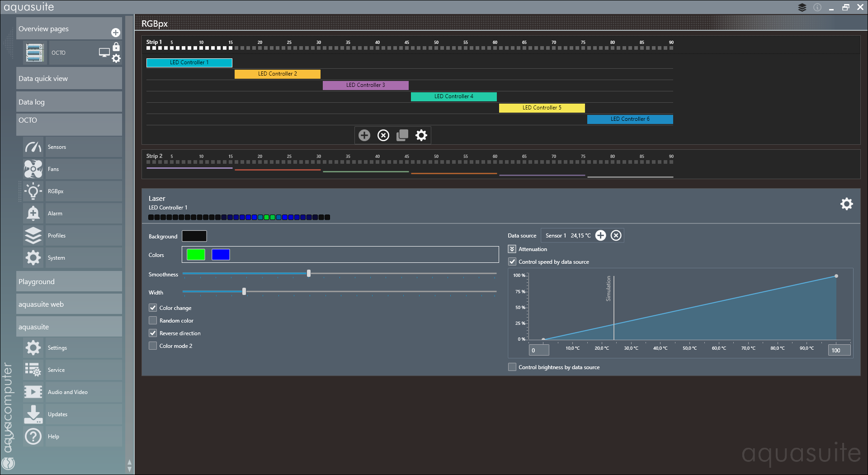868x475 pixels.
Task: Click the maximum value field showing 100
Action: pos(839,350)
